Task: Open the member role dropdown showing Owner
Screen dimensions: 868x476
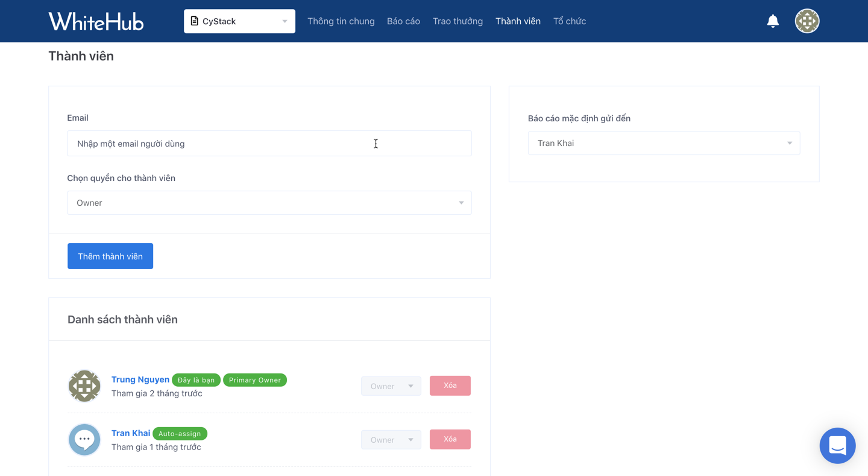Action: tap(269, 203)
